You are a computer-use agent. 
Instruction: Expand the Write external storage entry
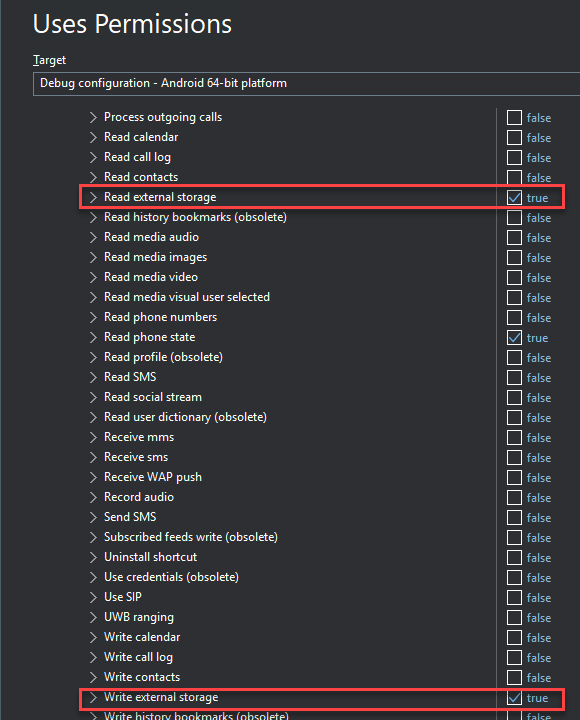click(x=93, y=698)
